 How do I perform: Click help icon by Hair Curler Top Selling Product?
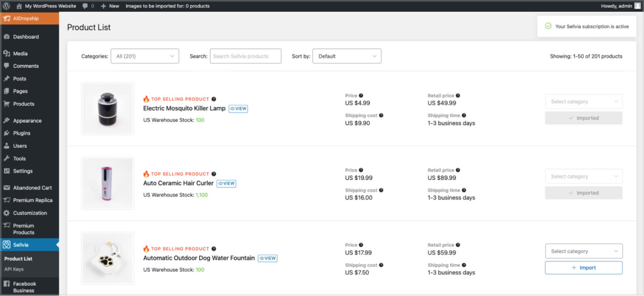214,174
